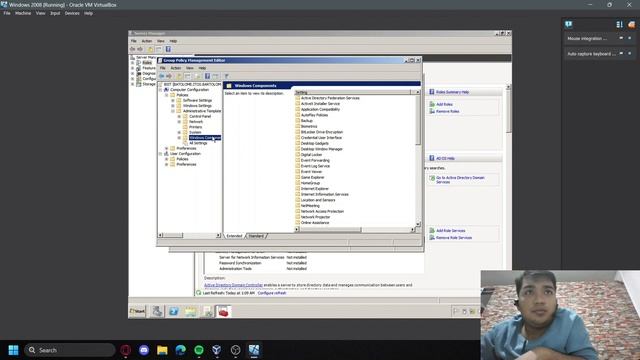Open the Event Log Service folder
The image size is (640, 360).
[x=315, y=166]
